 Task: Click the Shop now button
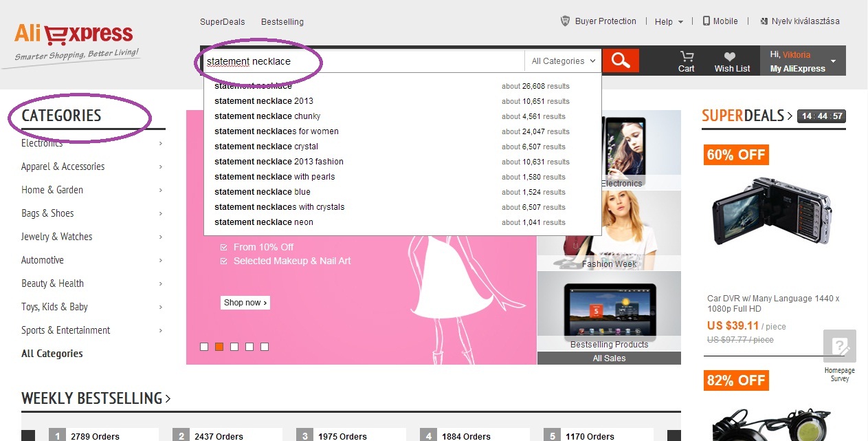click(245, 303)
